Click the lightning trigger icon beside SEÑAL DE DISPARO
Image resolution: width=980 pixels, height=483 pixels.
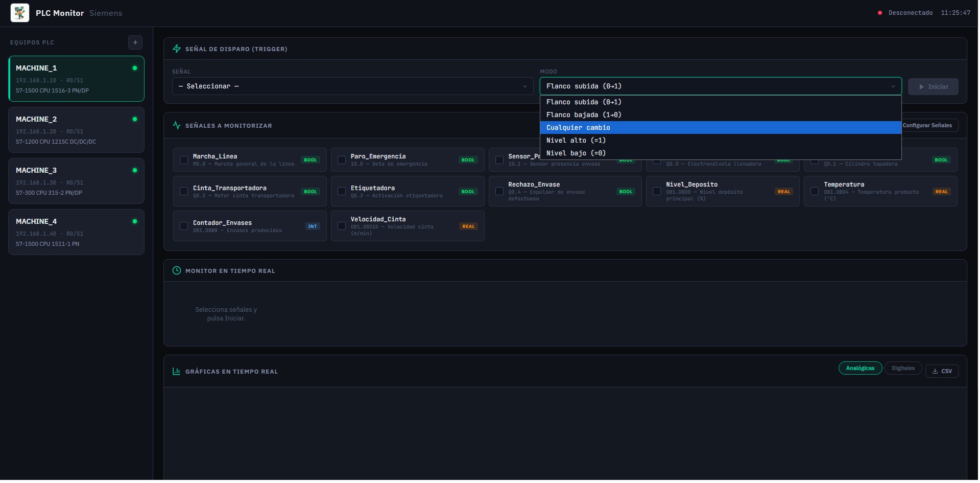(x=176, y=49)
